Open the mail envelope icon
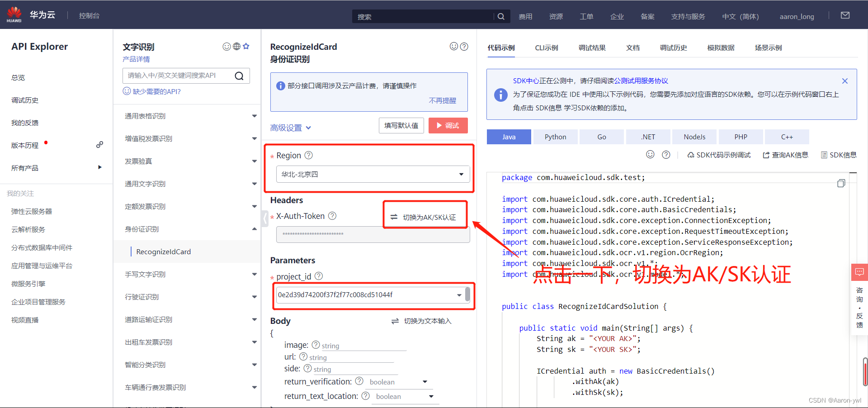This screenshot has width=868, height=408. tap(845, 15)
